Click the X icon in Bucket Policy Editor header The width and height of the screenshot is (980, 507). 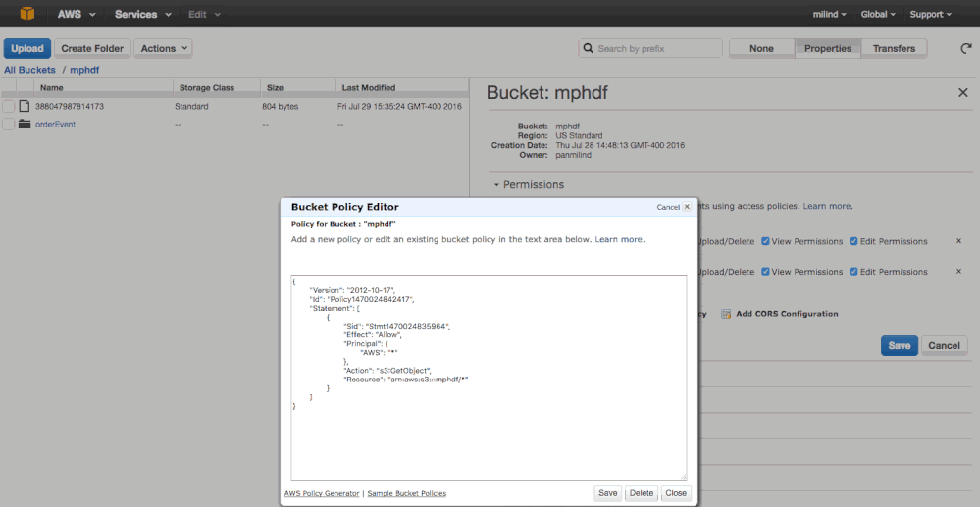tap(687, 206)
